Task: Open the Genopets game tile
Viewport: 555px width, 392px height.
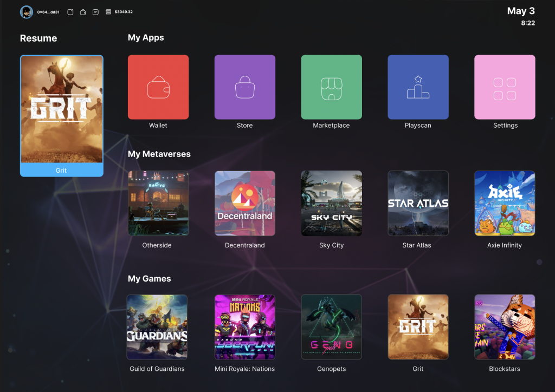Action: [331, 327]
